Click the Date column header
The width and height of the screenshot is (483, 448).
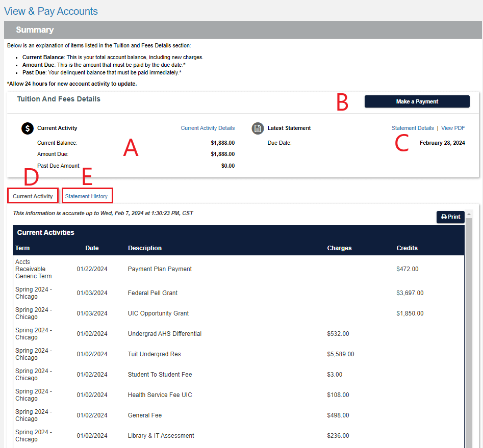pyautogui.click(x=92, y=248)
